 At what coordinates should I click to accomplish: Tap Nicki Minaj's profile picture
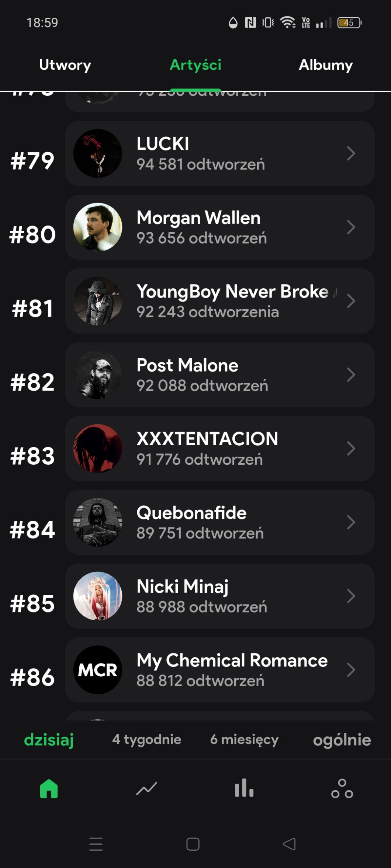(x=98, y=596)
